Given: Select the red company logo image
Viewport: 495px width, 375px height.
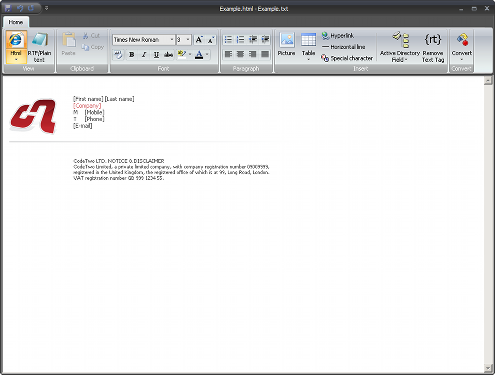Looking at the screenshot, I should click(33, 116).
